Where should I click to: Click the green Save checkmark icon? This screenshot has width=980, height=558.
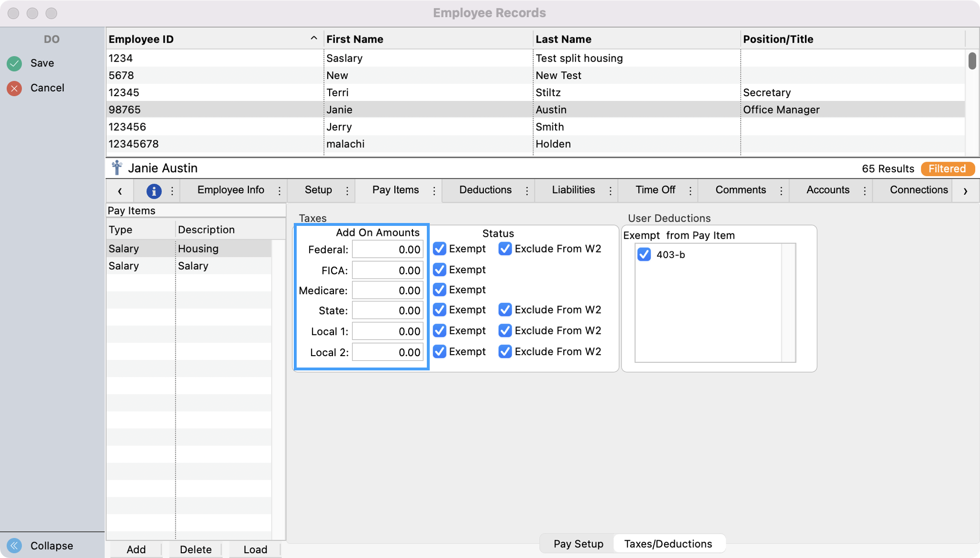pyautogui.click(x=14, y=63)
